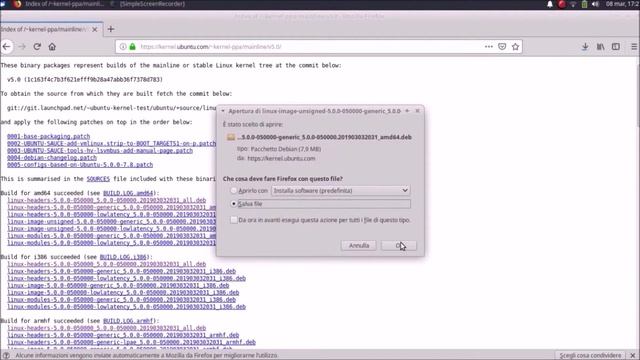The image size is (640, 360).
Task: Click the notification bell in system tray
Action: tap(550, 4)
